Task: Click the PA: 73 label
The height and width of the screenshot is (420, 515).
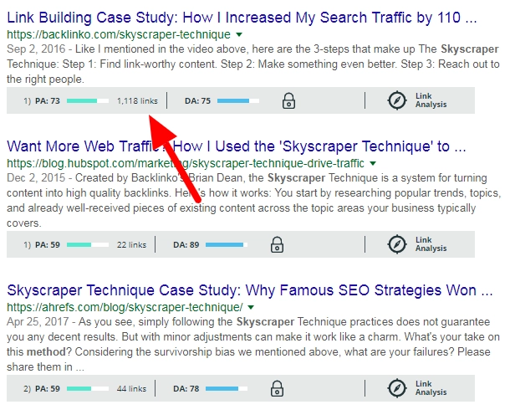Action: (48, 101)
